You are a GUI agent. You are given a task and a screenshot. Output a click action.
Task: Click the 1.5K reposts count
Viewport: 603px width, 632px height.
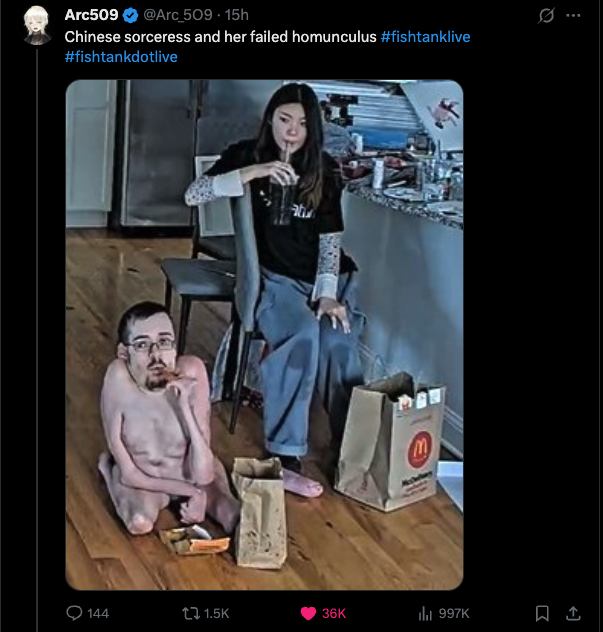coord(216,613)
